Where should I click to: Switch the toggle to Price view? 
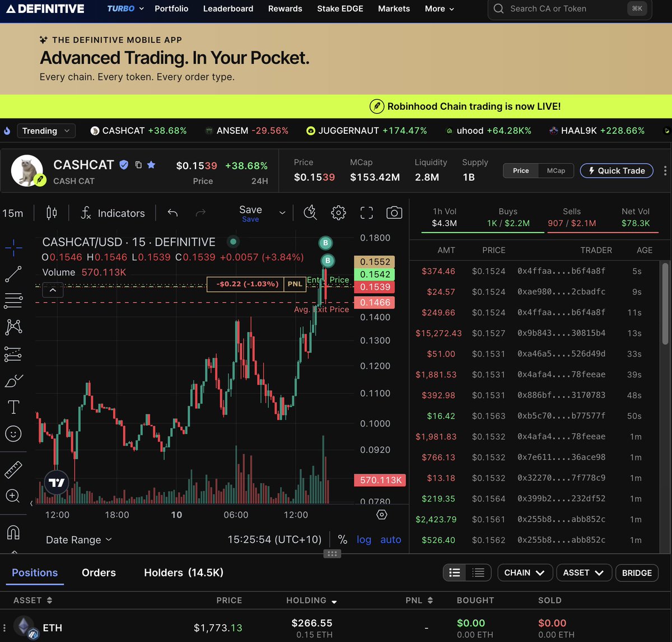tap(521, 171)
